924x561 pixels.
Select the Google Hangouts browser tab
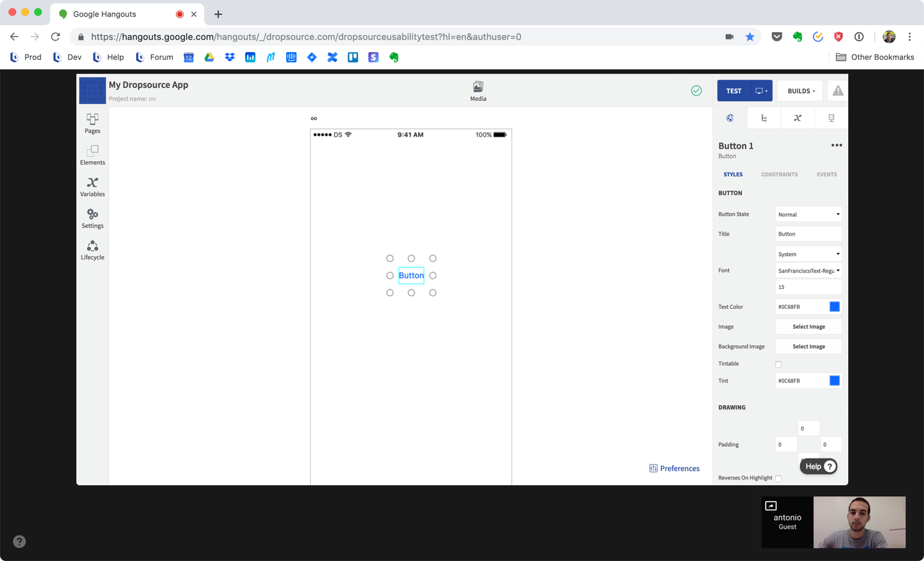click(127, 14)
